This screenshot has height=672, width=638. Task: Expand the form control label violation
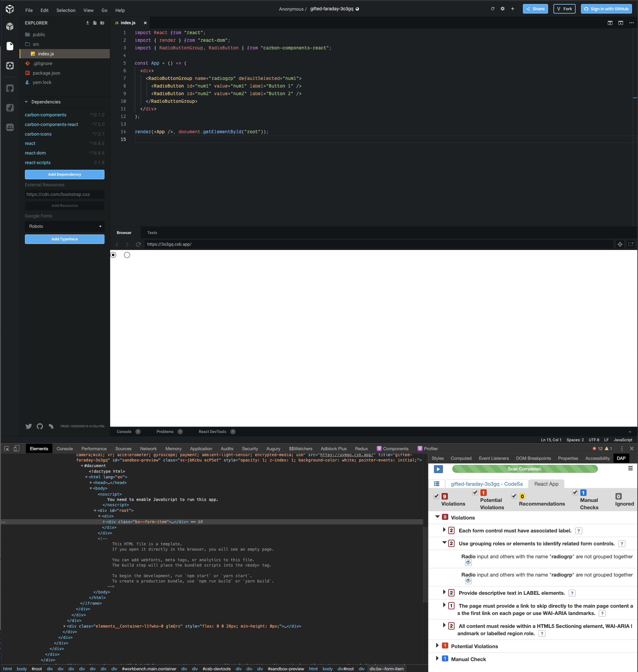(444, 530)
